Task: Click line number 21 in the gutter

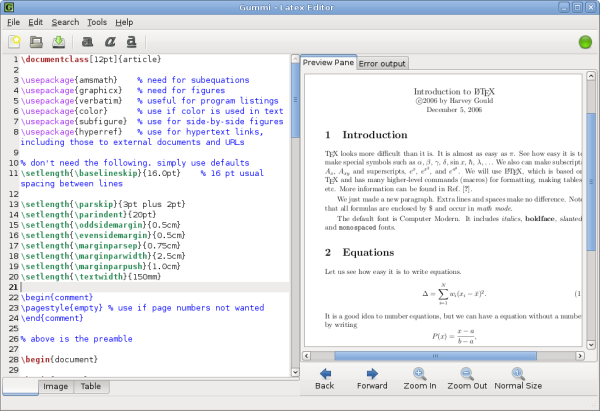Action: point(13,287)
